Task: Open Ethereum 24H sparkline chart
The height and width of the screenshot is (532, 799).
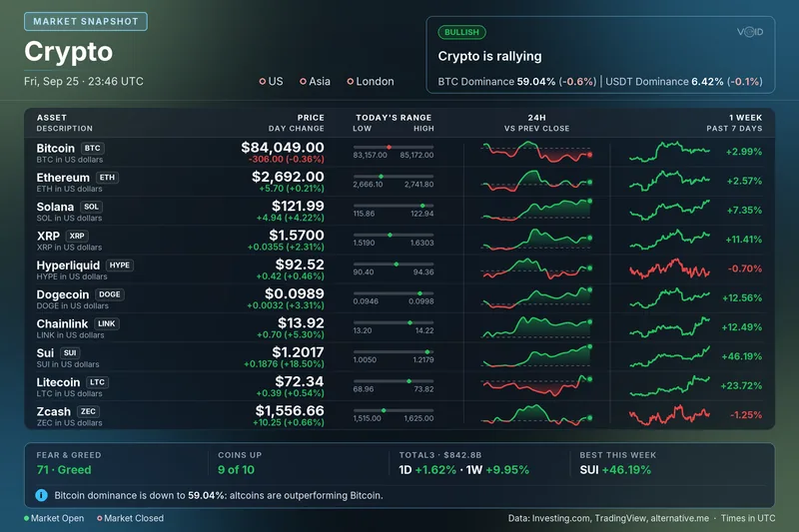Action: pyautogui.click(x=536, y=181)
